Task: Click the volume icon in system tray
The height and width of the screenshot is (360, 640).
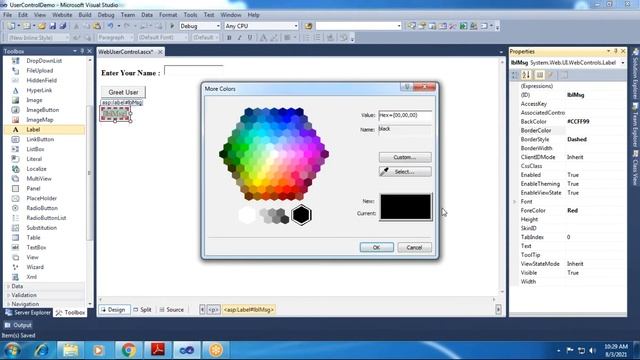Action: coord(592,350)
